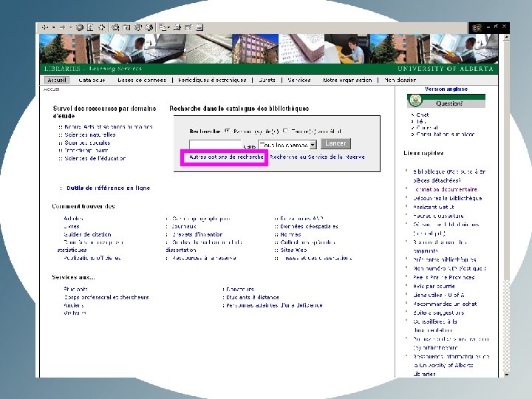Screen dimensions: 532x399
Task: Click the Discuss toolbar icon
Action: coord(199,27)
